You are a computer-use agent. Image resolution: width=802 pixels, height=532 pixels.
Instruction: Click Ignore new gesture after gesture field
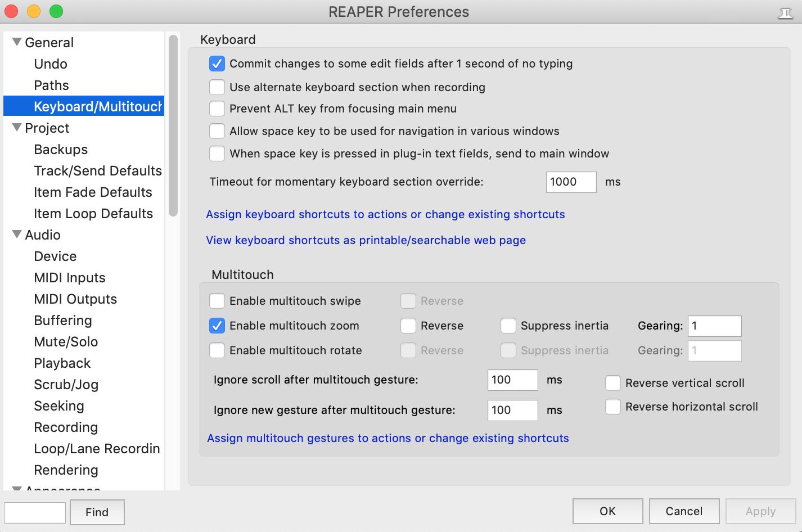click(513, 411)
